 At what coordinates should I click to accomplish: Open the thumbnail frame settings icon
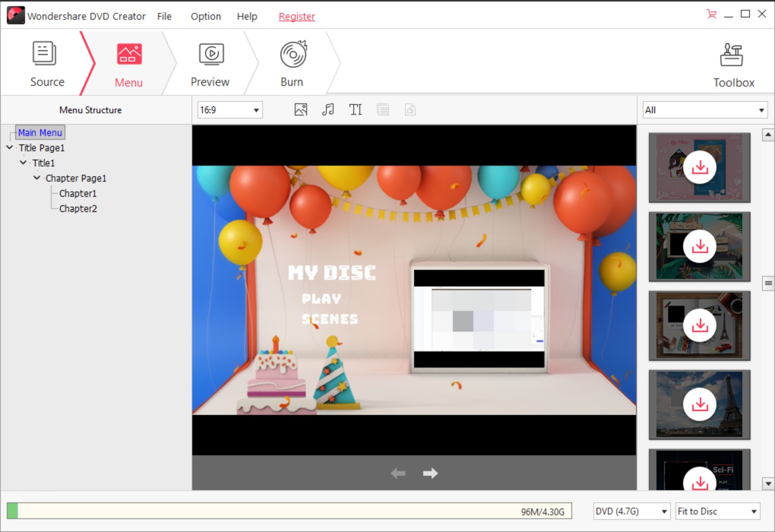click(x=383, y=109)
